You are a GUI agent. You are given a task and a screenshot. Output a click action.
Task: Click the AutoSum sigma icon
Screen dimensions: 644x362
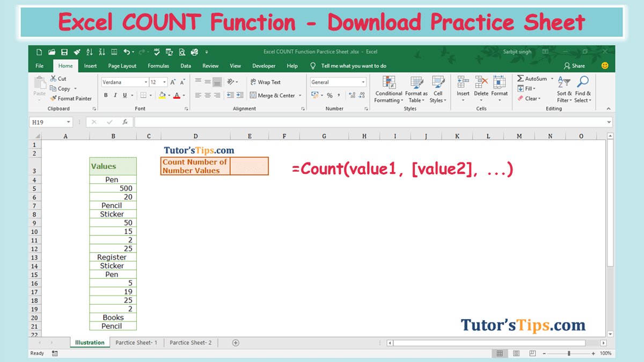coord(521,78)
